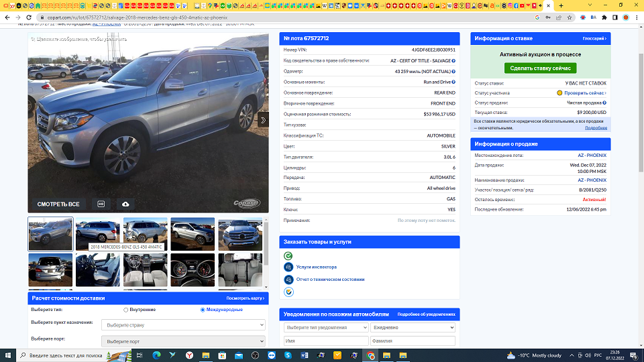
Task: Open Chrome side panel
Action: coord(615,17)
